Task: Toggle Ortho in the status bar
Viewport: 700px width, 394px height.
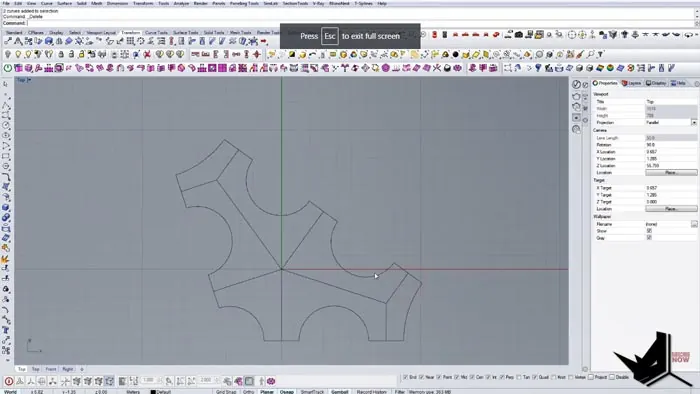Action: tap(248, 392)
